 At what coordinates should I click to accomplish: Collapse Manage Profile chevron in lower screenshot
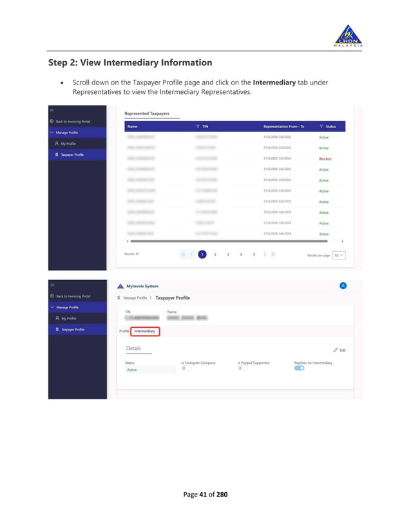click(52, 307)
